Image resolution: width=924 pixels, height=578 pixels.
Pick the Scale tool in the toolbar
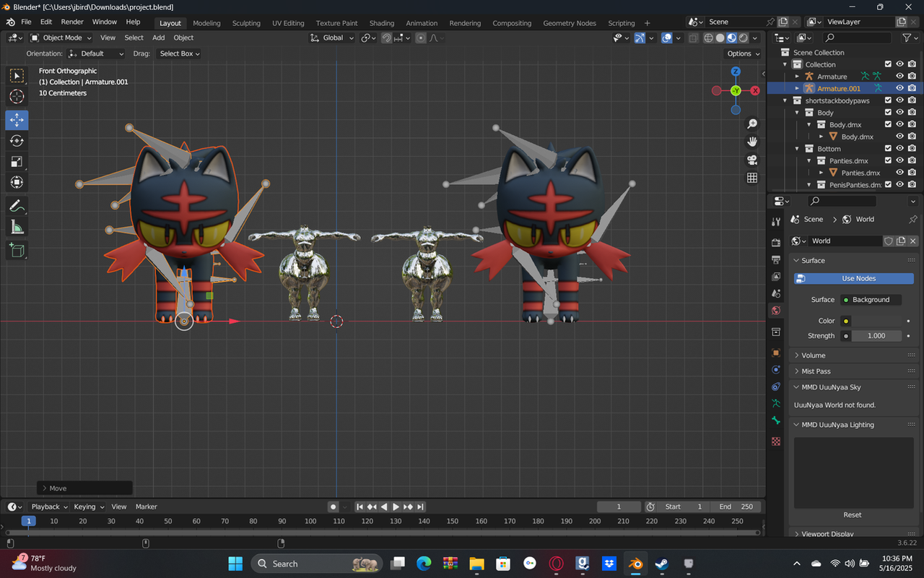(x=17, y=162)
